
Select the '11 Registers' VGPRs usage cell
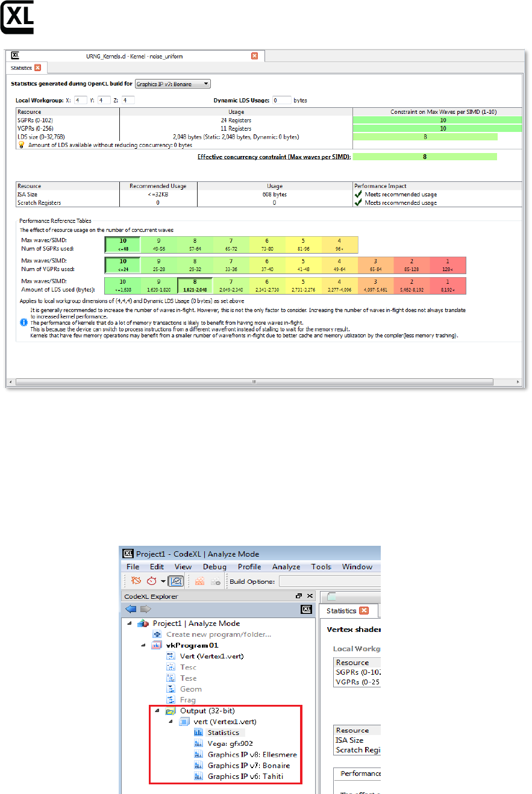pyautogui.click(x=236, y=128)
